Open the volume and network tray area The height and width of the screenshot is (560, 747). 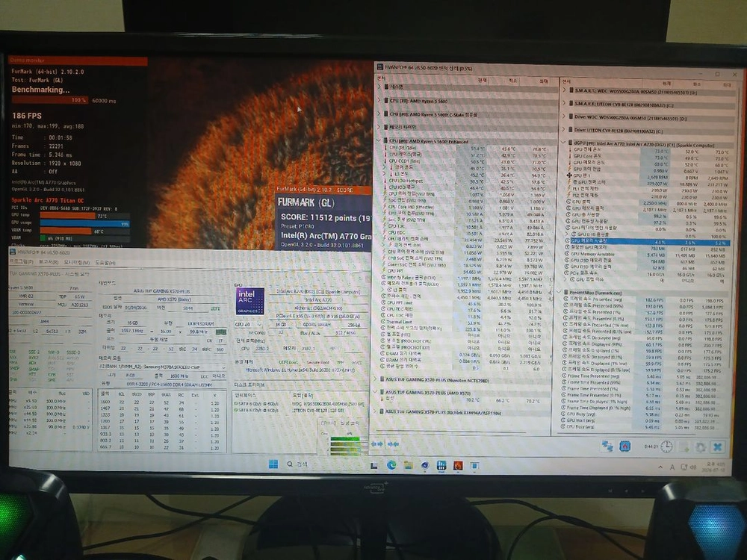[689, 467]
